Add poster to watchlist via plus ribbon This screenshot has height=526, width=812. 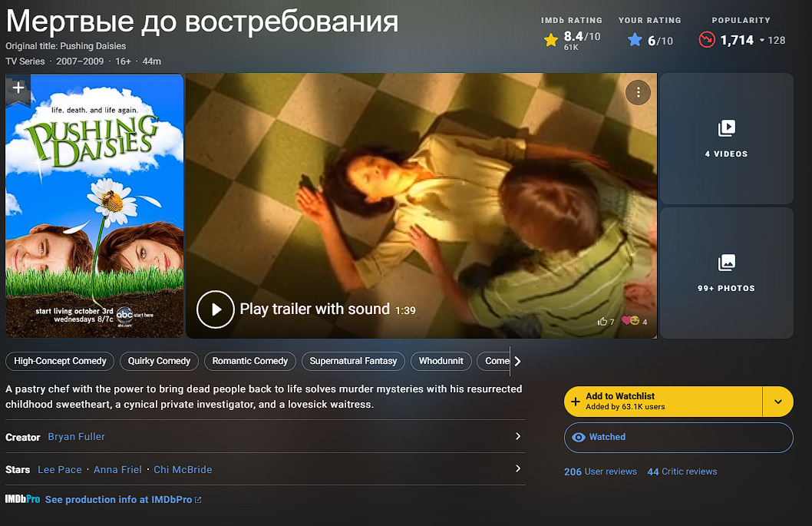[18, 89]
